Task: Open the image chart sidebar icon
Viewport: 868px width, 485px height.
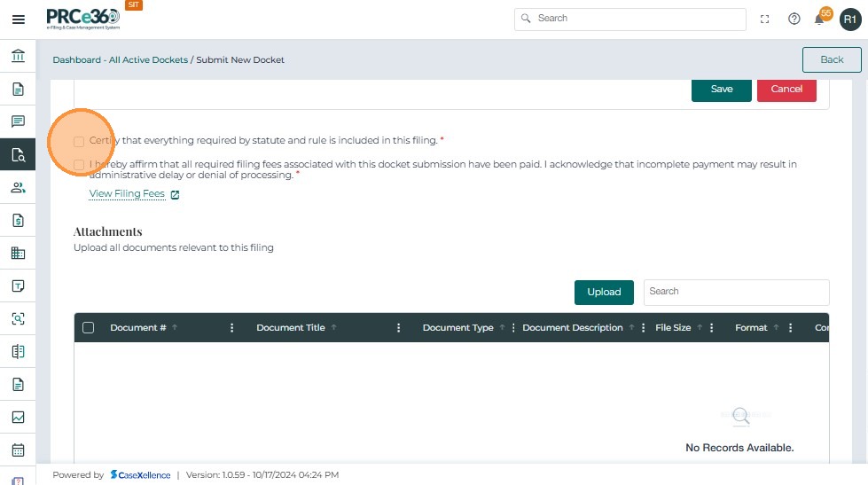Action: coord(18,417)
